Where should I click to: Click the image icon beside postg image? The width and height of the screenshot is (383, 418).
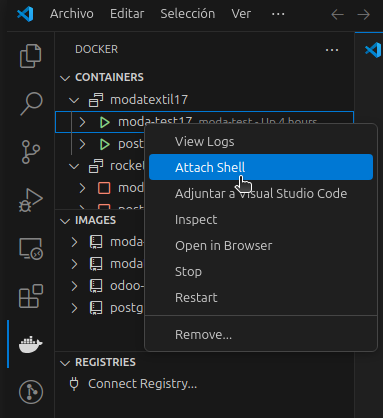tap(96, 308)
